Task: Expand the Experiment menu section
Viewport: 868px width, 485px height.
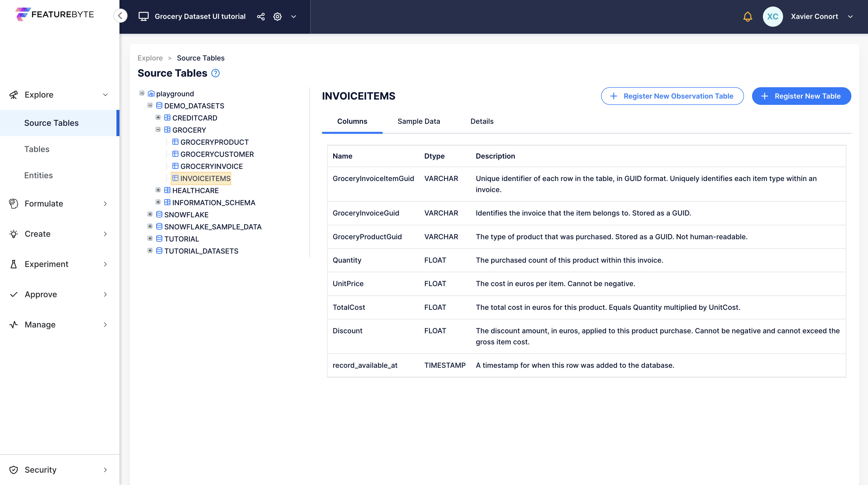Action: point(105,264)
